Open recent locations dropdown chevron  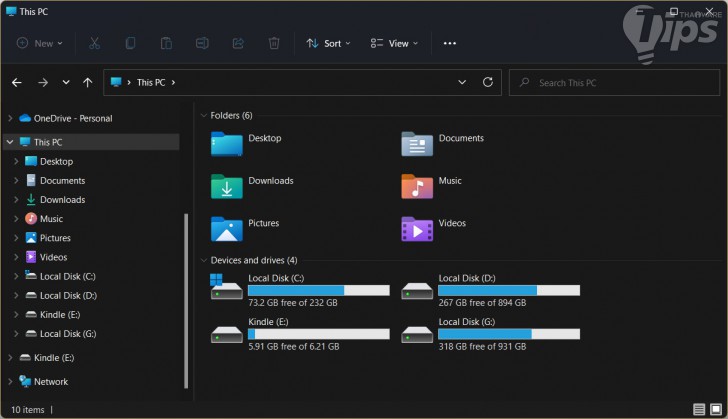pos(66,82)
